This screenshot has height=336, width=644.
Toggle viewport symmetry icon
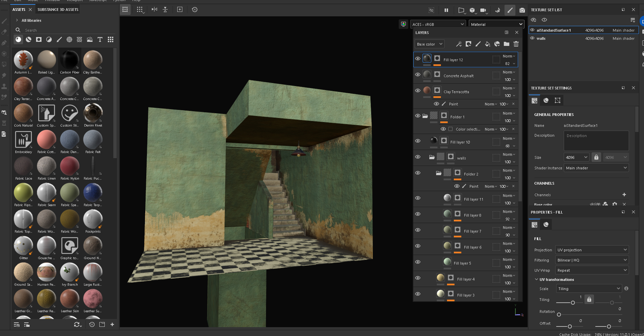[154, 10]
